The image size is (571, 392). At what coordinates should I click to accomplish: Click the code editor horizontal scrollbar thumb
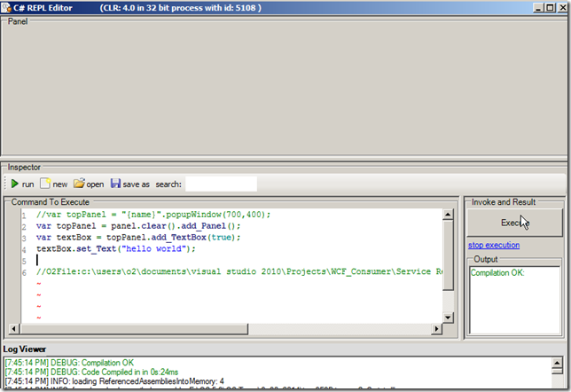(134, 329)
